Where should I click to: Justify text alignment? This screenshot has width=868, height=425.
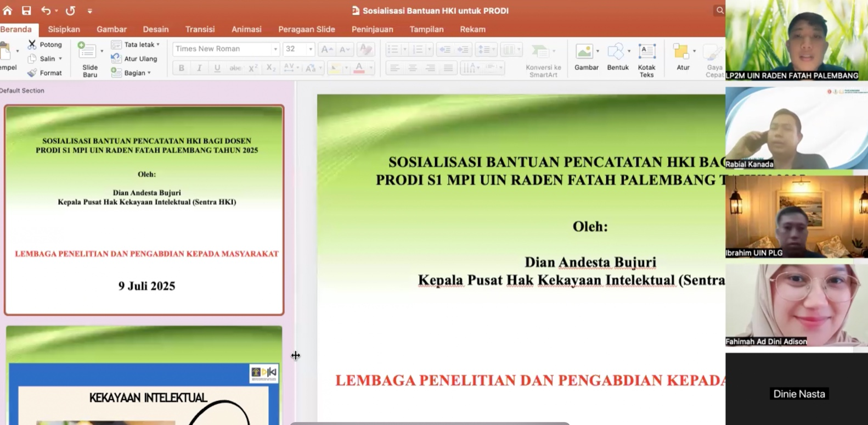pyautogui.click(x=448, y=68)
